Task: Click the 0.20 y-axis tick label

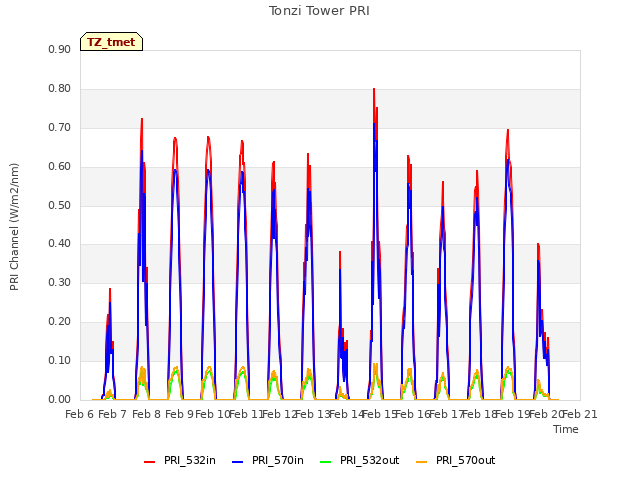Action: (60, 322)
